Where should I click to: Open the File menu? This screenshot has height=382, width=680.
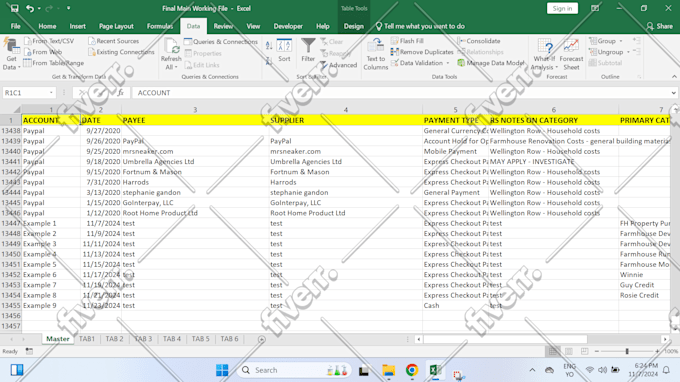click(16, 26)
